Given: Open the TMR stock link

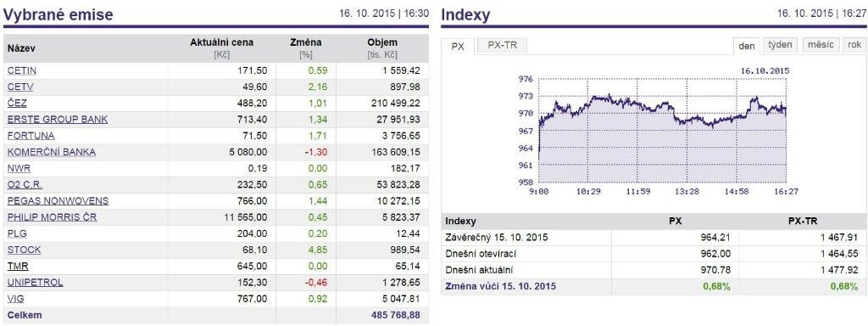Looking at the screenshot, I should (x=18, y=266).
